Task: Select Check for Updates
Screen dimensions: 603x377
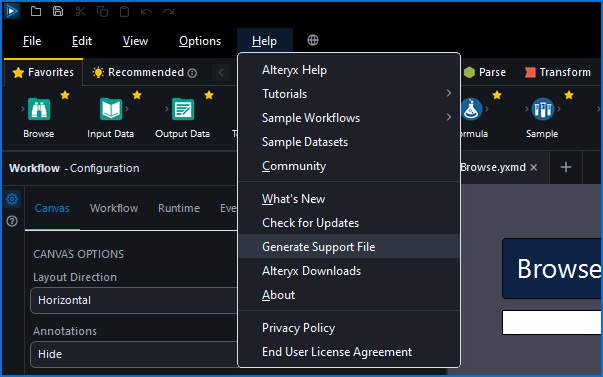Action: click(x=349, y=223)
